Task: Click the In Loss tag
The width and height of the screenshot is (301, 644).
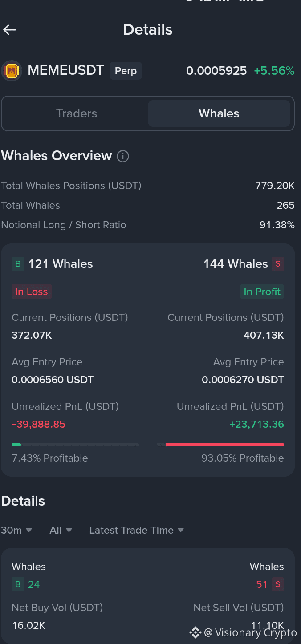Action: 31,292
